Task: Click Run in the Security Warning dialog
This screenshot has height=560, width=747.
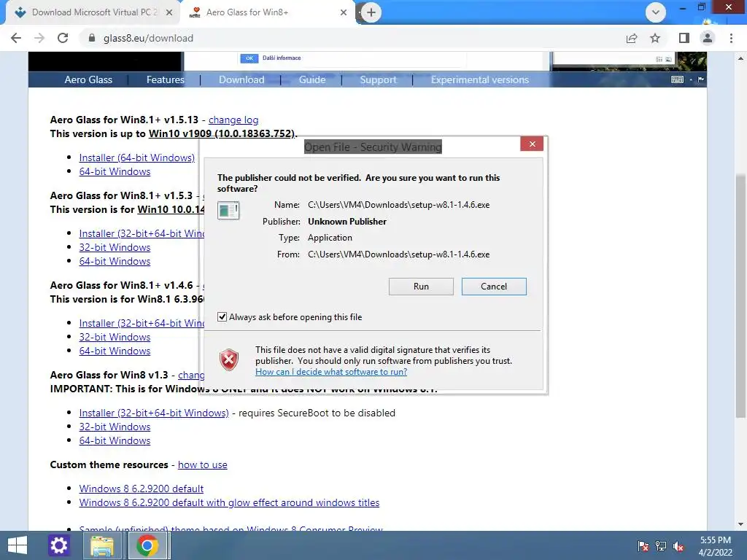Action: (x=421, y=286)
